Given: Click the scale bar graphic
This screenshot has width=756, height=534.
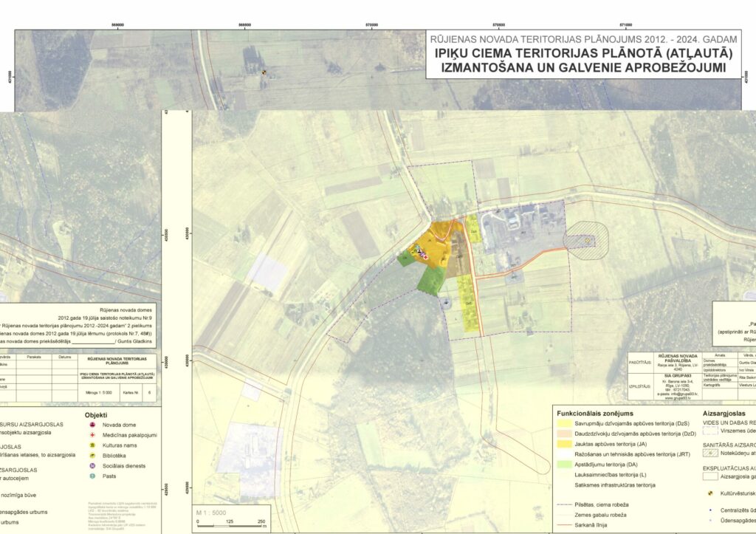Looking at the screenshot, I should pyautogui.click(x=230, y=527).
